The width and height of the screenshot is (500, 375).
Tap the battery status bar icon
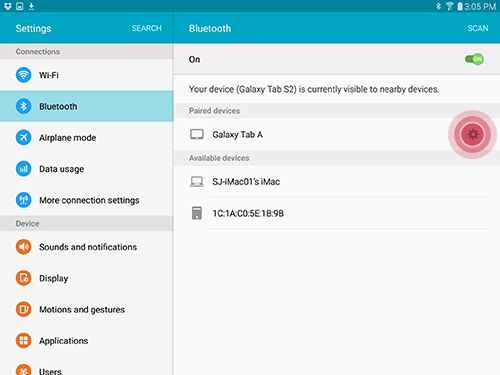coord(460,6)
